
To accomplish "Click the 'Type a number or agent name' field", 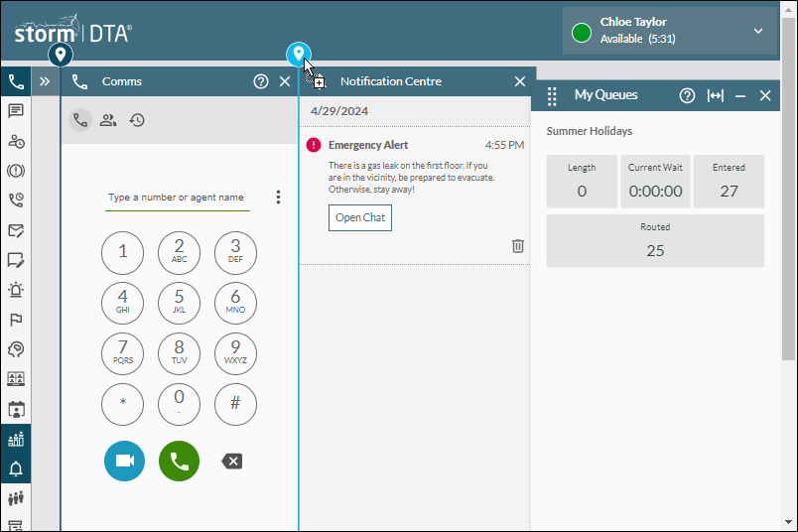I will [178, 198].
